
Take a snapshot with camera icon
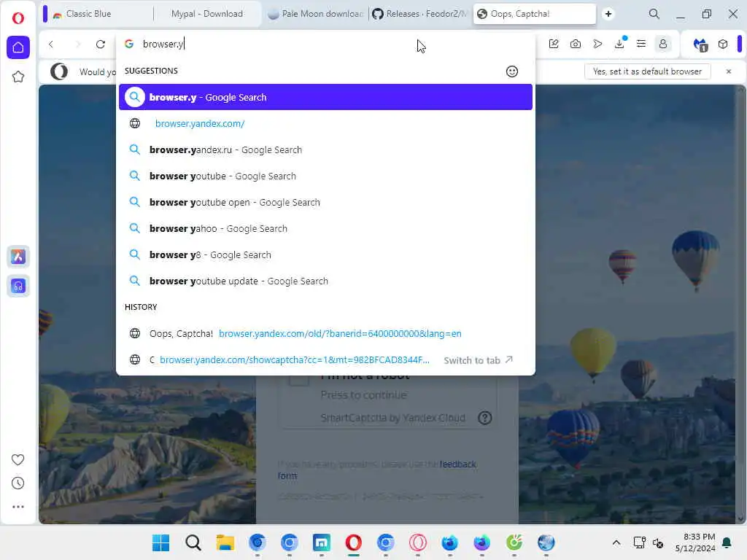(x=576, y=44)
